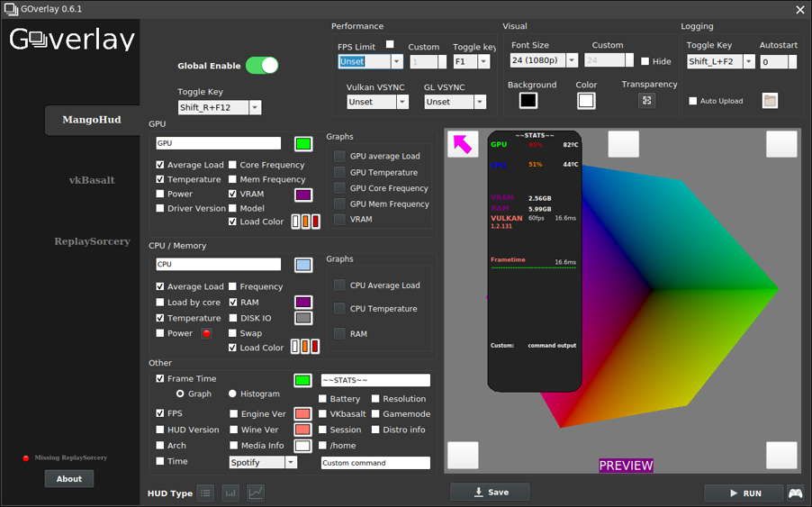Open the Vulkan VSYNC dropdown
Screen dimensions: 812x507
coord(403,102)
